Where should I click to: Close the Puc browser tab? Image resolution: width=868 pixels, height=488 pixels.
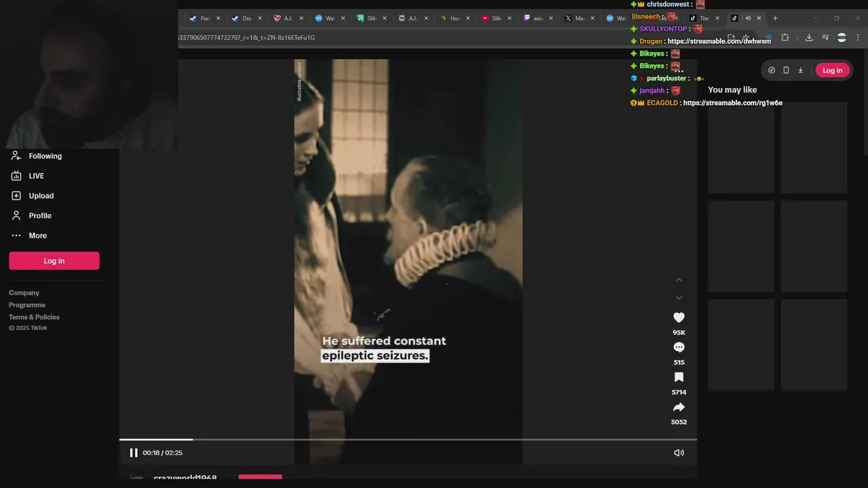pyautogui.click(x=218, y=18)
